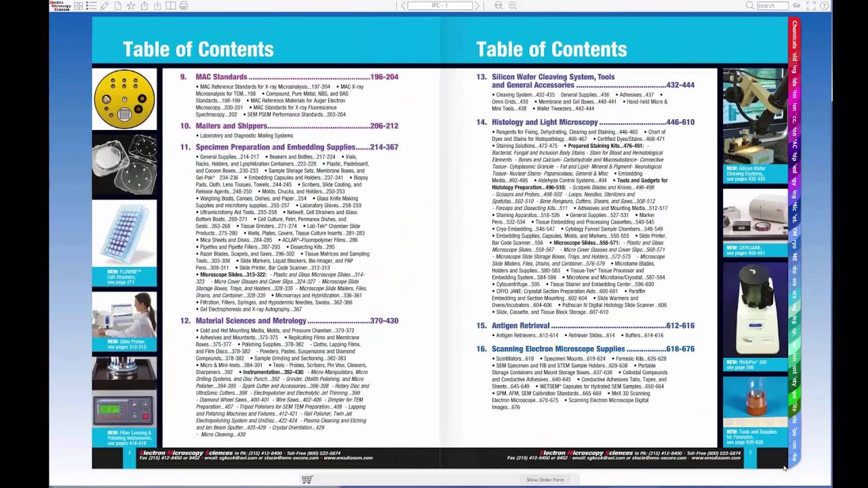Image resolution: width=868 pixels, height=488 pixels.
Task: Click www.emsdiasum.com in the right page footer
Action: click(715, 458)
